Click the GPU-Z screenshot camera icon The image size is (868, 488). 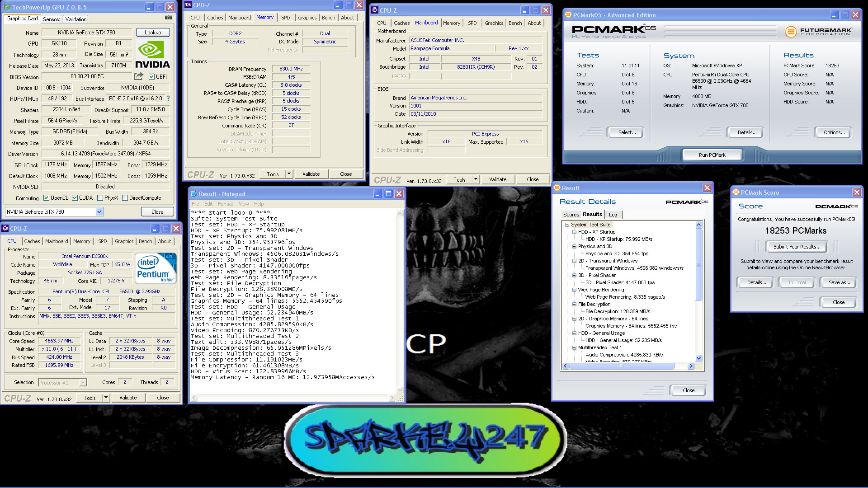[169, 18]
